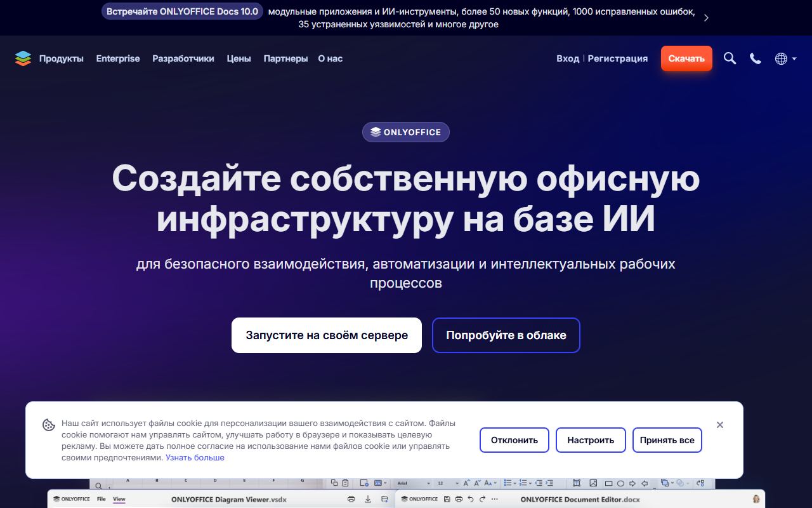Click the File tab in Diagram Viewer preview

coord(101,499)
